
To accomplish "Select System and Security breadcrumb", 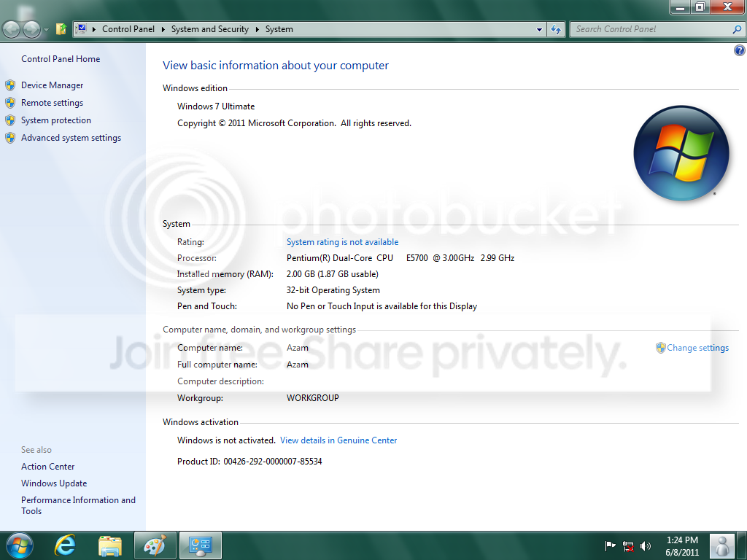I will coord(209,29).
